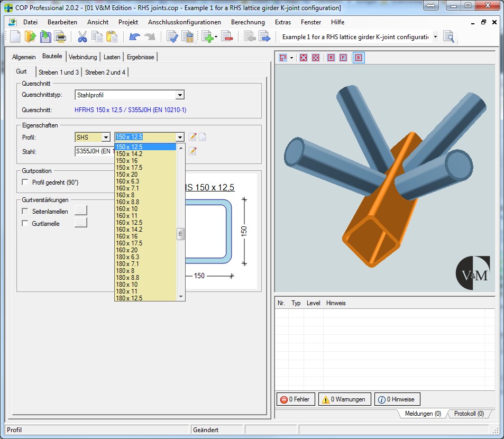Click the edit pencil icon beside Stahl field
This screenshot has width=504, height=439.
tap(193, 151)
